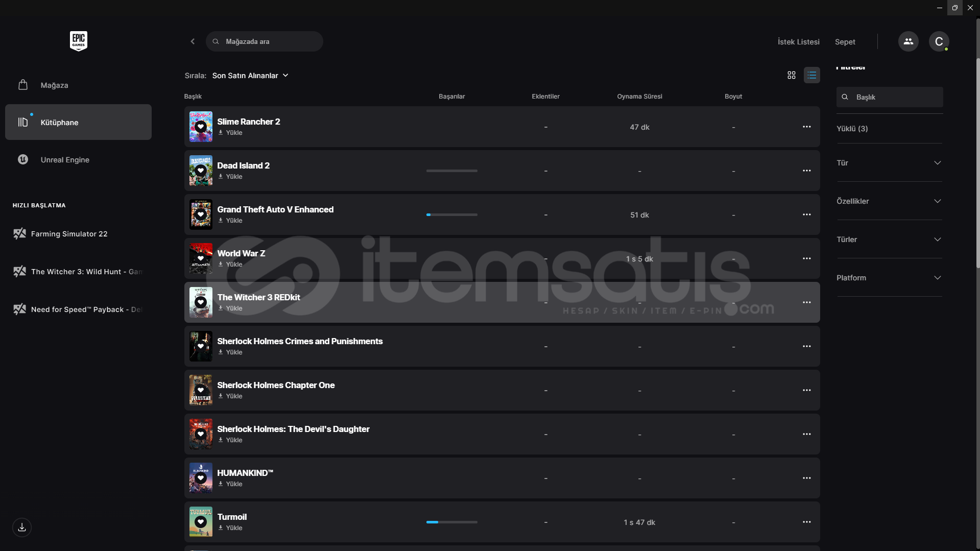Focus the Başlık filter search field
This screenshot has width=980, height=551.
(890, 97)
